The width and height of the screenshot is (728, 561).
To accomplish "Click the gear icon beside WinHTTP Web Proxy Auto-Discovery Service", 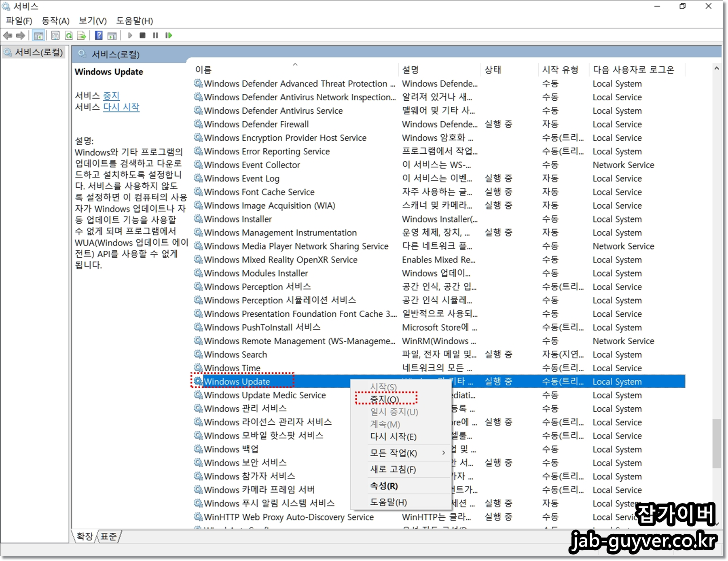I will pos(198,517).
